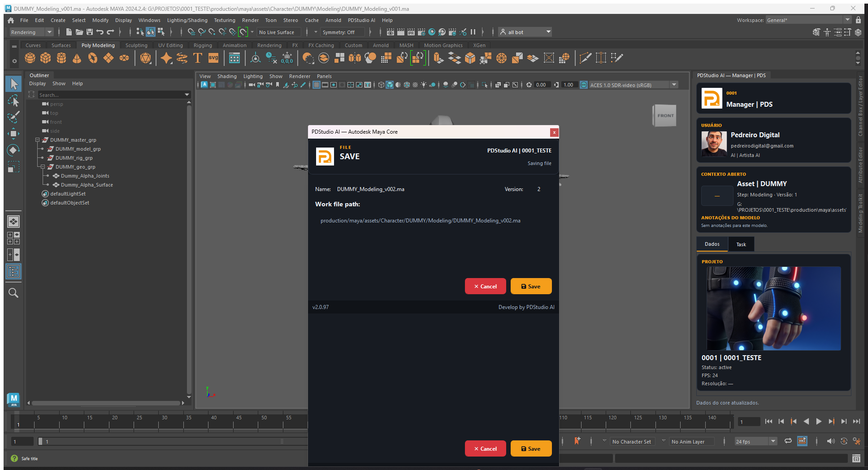
Task: Add a polygon cone from the shelf
Action: [77, 58]
